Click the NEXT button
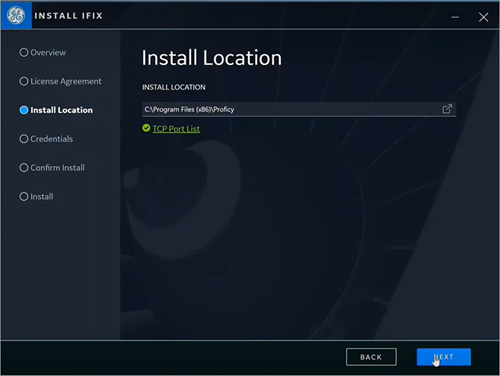This screenshot has width=500, height=376. [444, 357]
